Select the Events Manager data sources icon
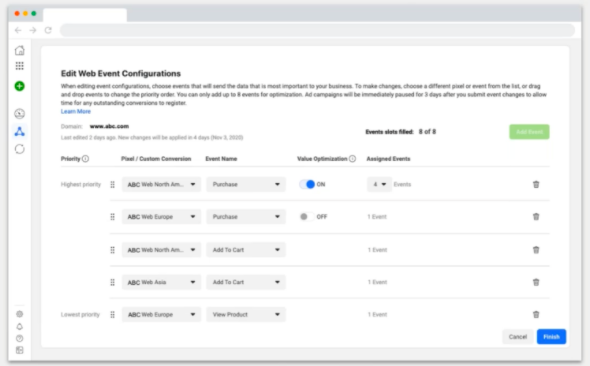Image resolution: width=590 pixels, height=366 pixels. [x=20, y=131]
